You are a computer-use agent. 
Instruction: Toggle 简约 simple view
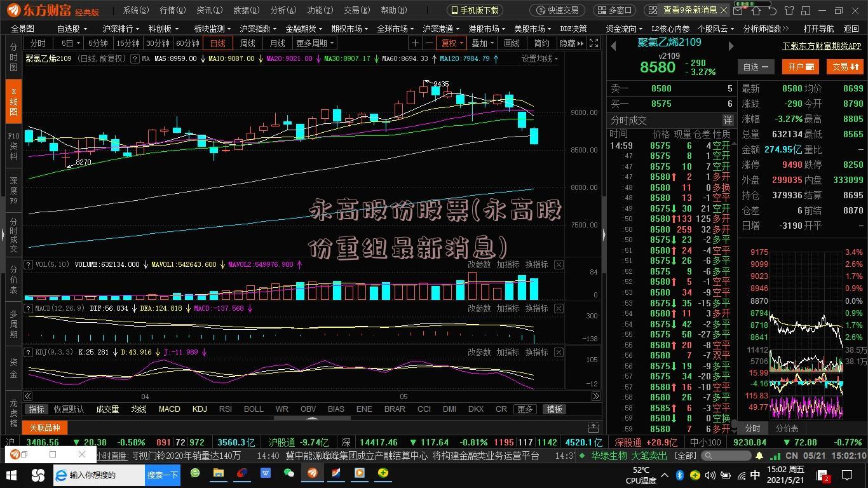pyautogui.click(x=542, y=43)
